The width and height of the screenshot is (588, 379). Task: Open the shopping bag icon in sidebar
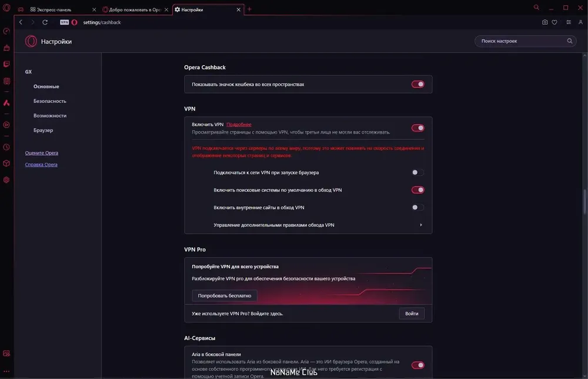pos(6,48)
